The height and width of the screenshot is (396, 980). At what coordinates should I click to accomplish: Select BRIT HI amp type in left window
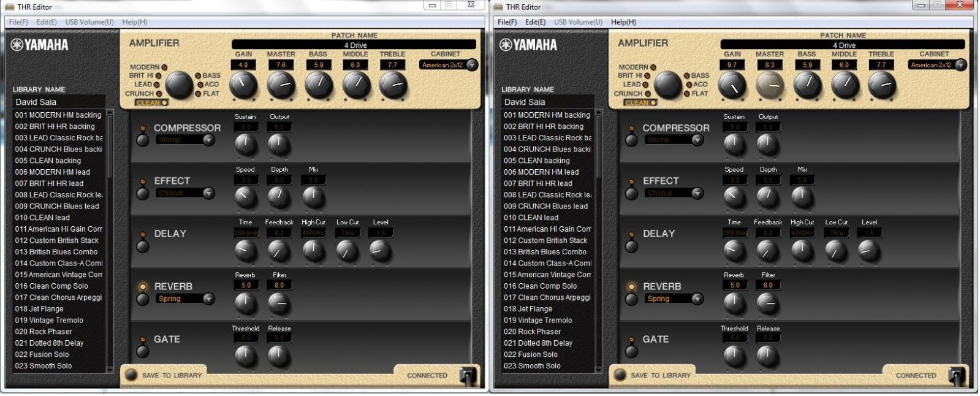coord(145,75)
